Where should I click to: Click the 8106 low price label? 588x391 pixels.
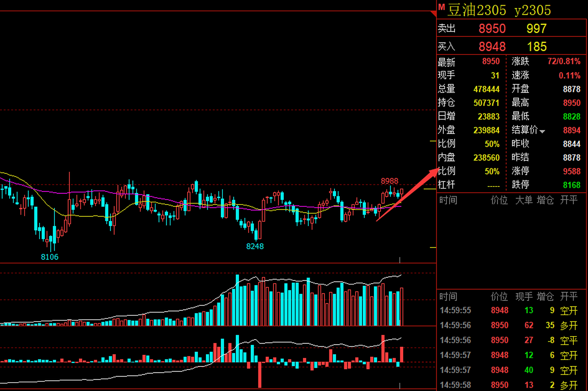point(49,257)
